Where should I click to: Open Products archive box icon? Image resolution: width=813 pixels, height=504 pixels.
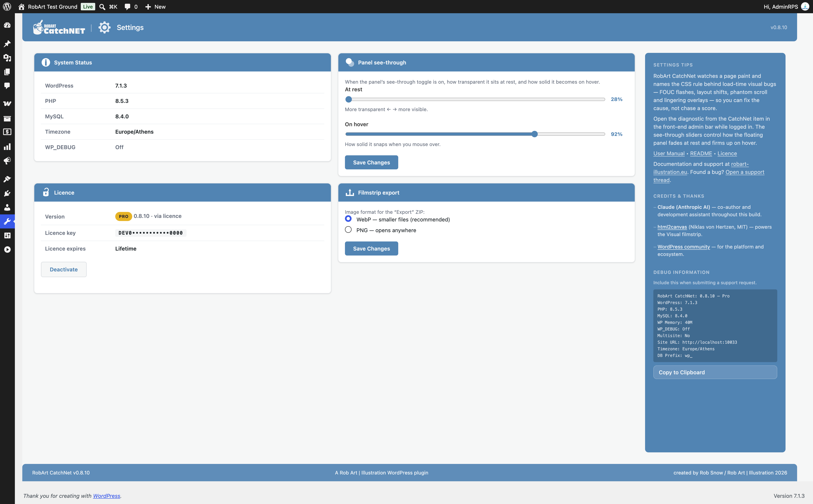point(7,118)
